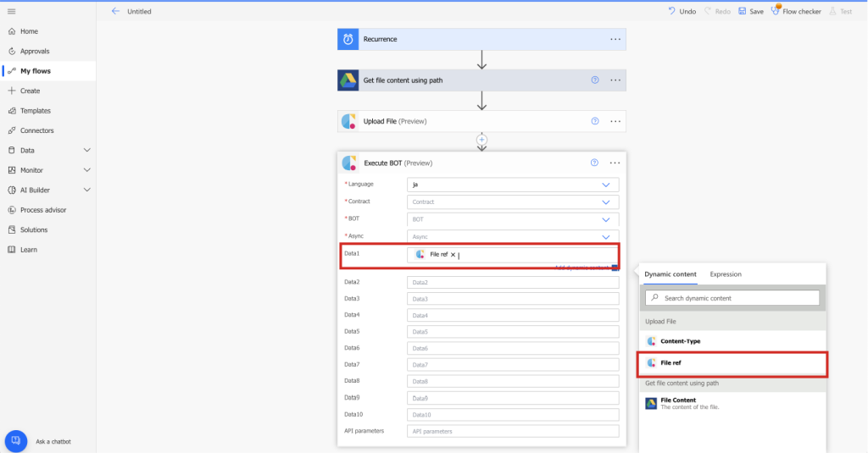Click the My flows icon
The image size is (868, 453).
click(x=12, y=71)
